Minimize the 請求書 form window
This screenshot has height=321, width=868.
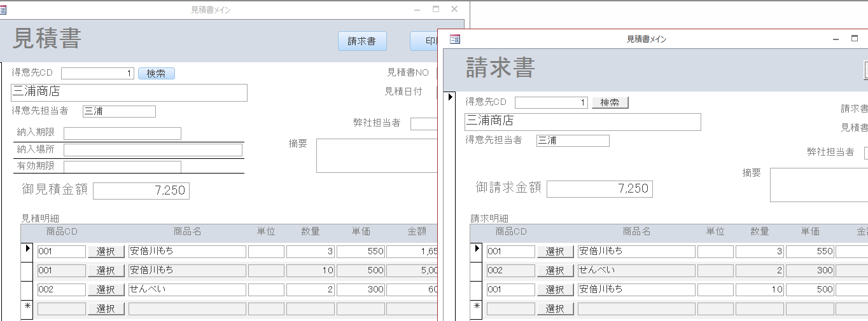(836, 39)
